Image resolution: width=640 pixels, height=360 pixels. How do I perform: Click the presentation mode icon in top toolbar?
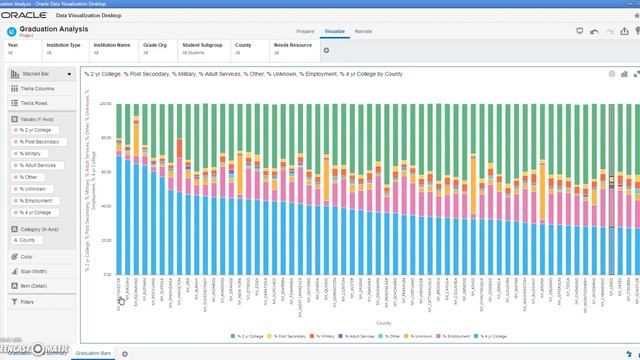(x=580, y=31)
